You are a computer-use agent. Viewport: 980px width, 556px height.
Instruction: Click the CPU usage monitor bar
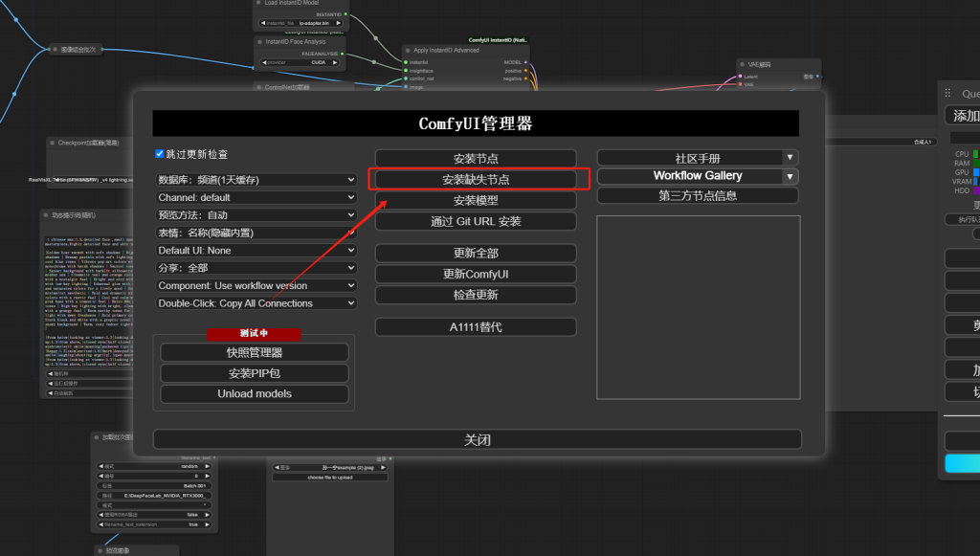(x=976, y=154)
